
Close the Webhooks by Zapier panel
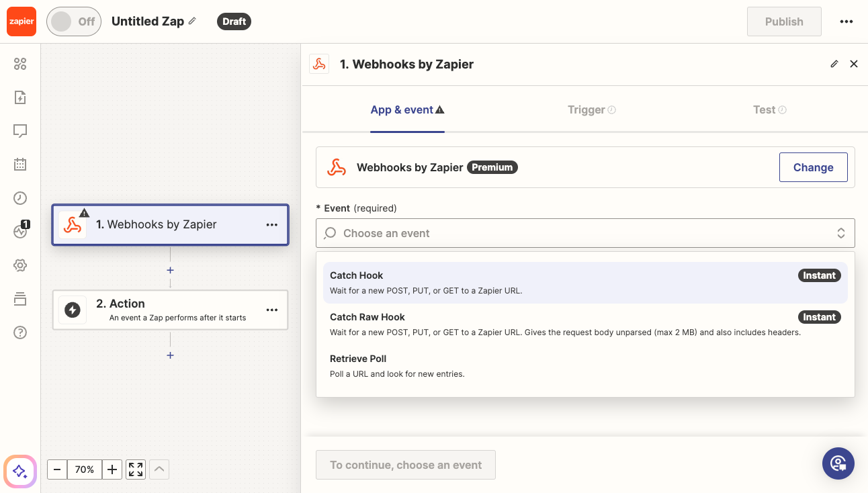click(854, 64)
